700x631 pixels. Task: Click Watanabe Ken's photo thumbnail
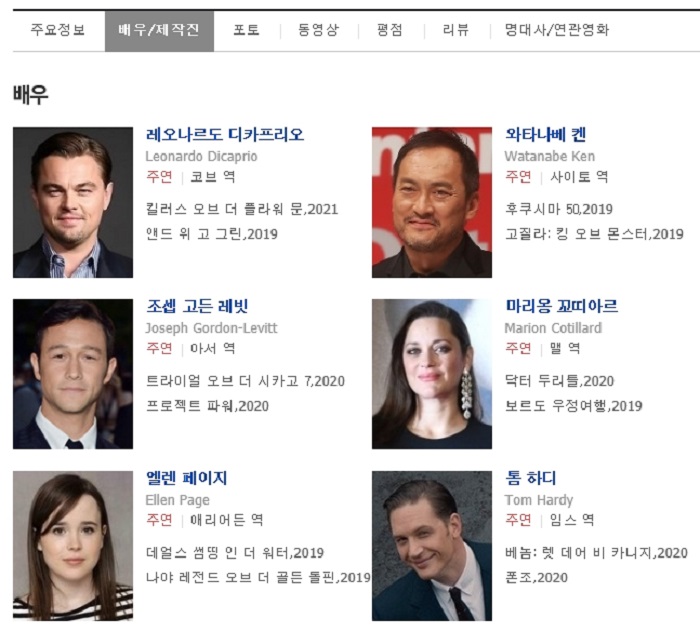(432, 202)
